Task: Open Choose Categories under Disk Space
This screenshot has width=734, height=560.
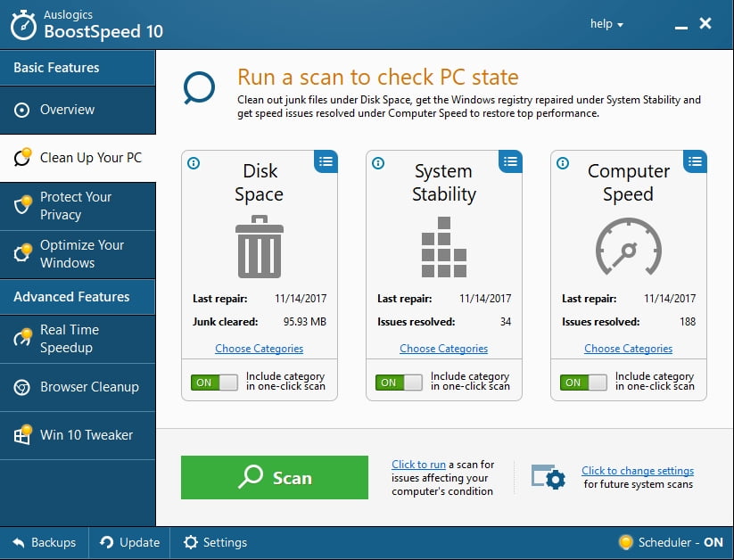Action: coord(259,349)
